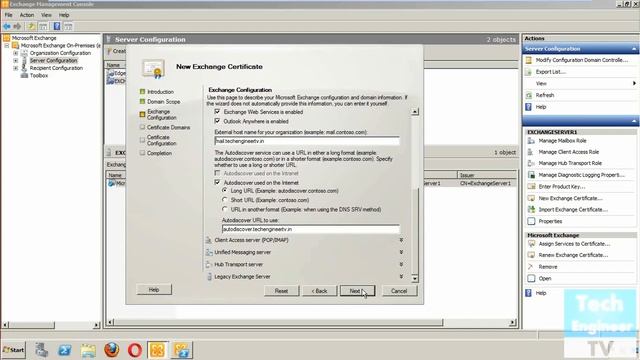Open the Help menu

[64, 15]
